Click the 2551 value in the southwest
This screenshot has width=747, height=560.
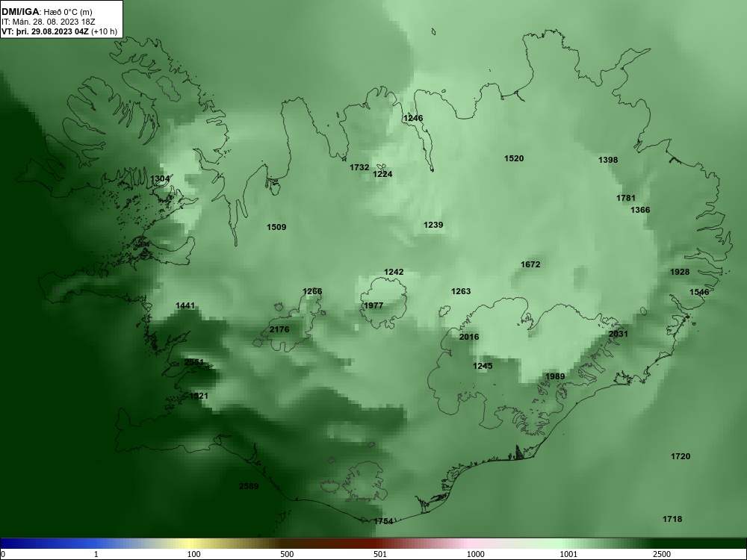(x=194, y=362)
